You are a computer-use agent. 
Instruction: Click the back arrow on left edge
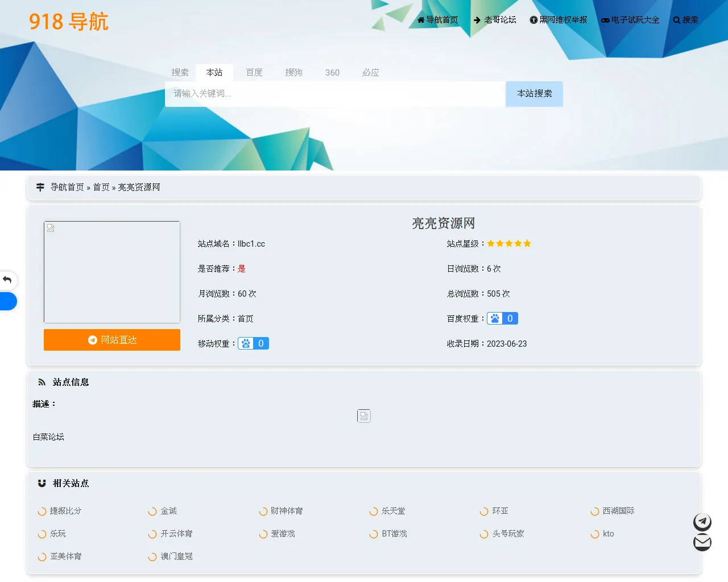(7, 280)
